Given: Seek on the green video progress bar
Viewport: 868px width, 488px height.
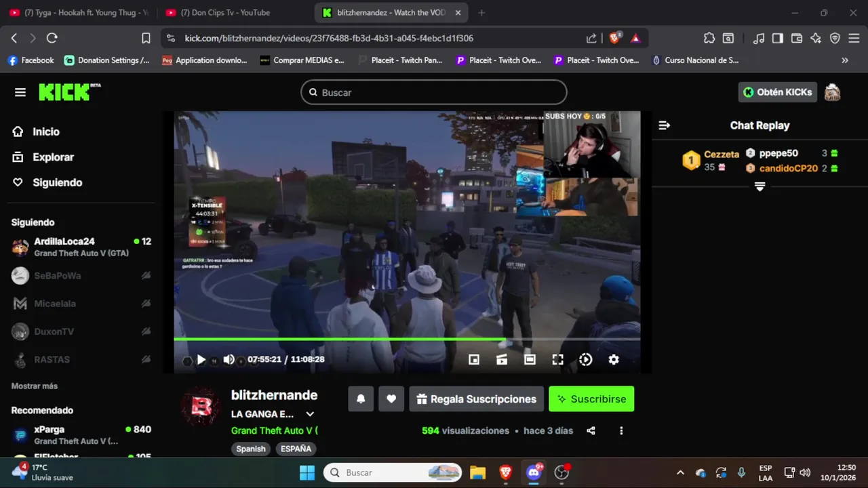Looking at the screenshot, I should click(x=407, y=339).
